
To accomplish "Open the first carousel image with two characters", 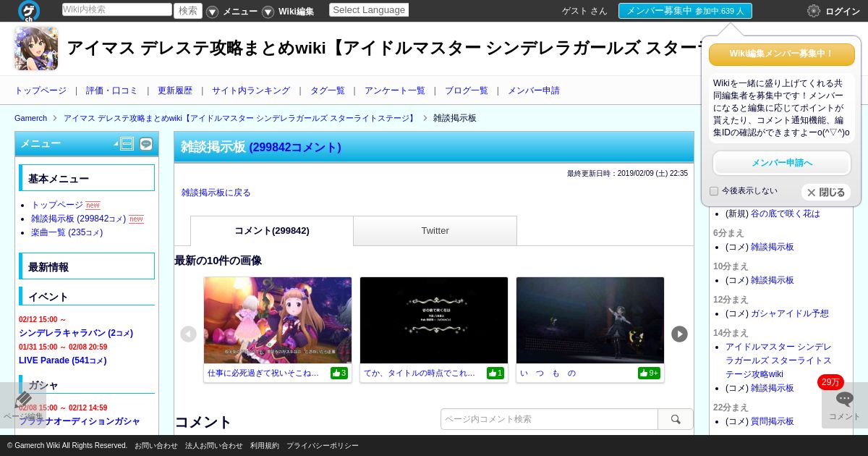I will point(278,320).
